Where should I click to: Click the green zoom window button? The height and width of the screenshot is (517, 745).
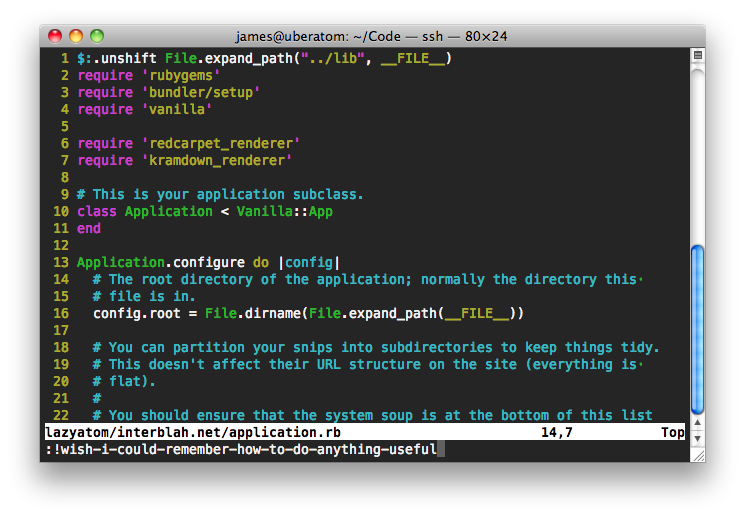97,36
